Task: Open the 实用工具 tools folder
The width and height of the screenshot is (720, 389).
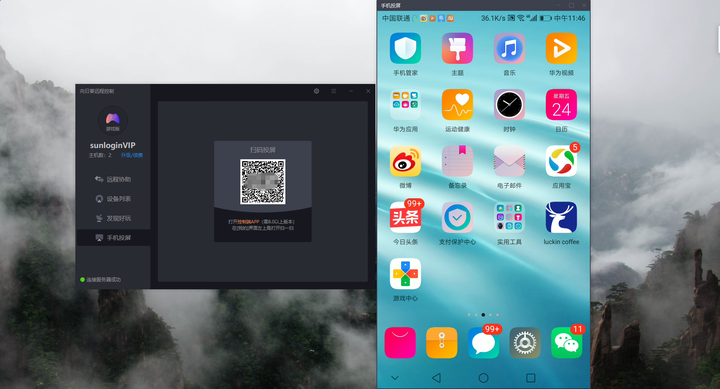Action: tap(509, 218)
